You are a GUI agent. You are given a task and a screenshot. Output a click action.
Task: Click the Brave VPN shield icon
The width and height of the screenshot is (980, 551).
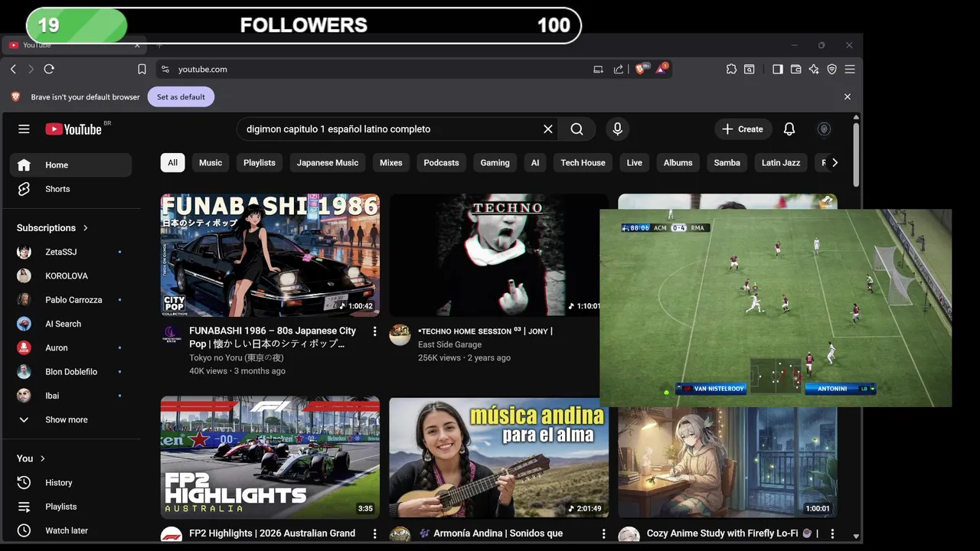[x=832, y=69]
